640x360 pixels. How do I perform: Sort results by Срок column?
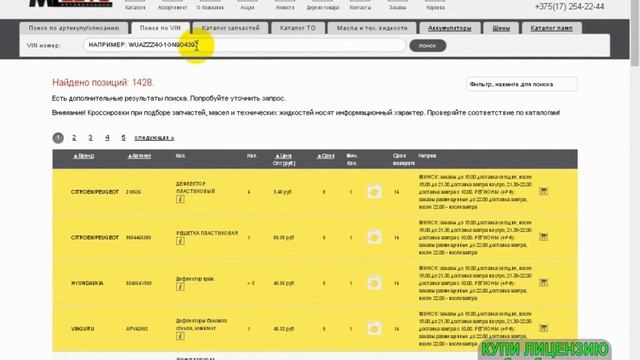point(326,156)
